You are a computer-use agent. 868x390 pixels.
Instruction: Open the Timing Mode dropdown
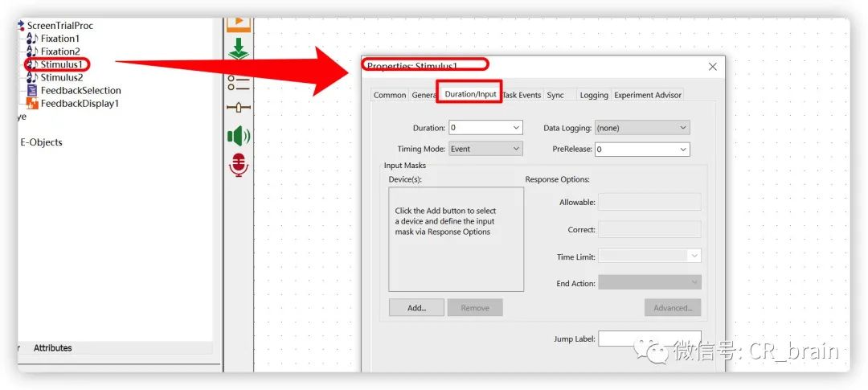click(x=485, y=149)
